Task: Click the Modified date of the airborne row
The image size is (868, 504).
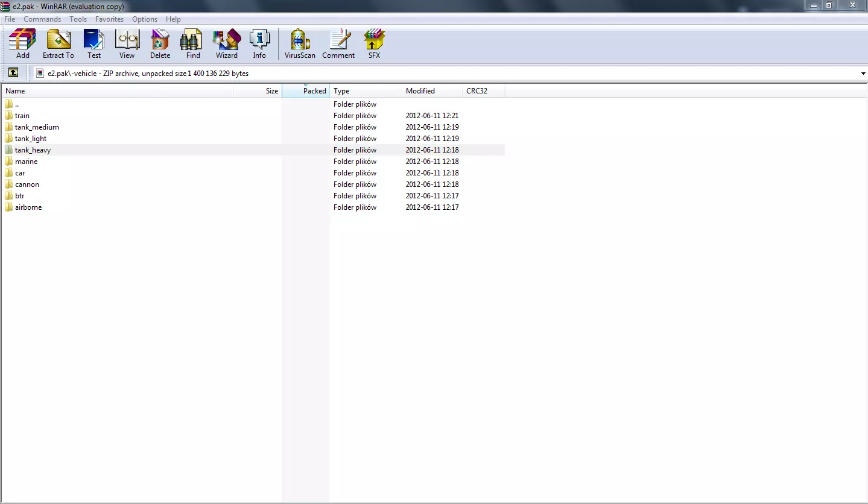Action: [x=432, y=207]
